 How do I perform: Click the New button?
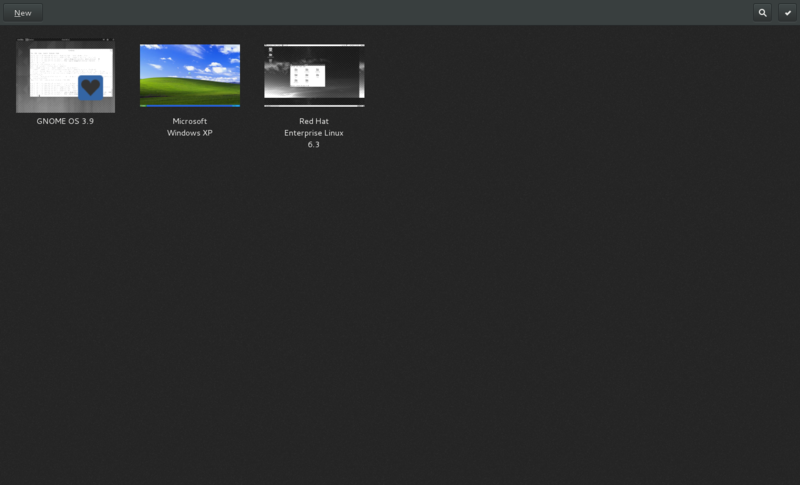(x=23, y=13)
